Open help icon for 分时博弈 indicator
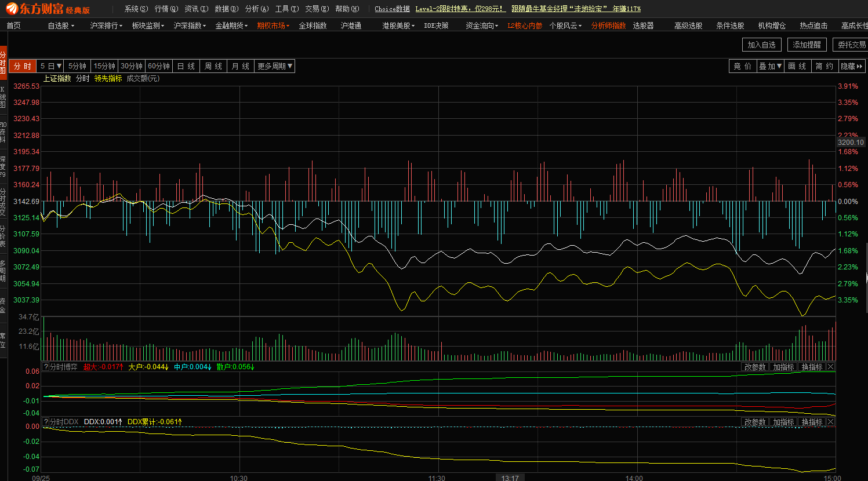 coord(46,367)
